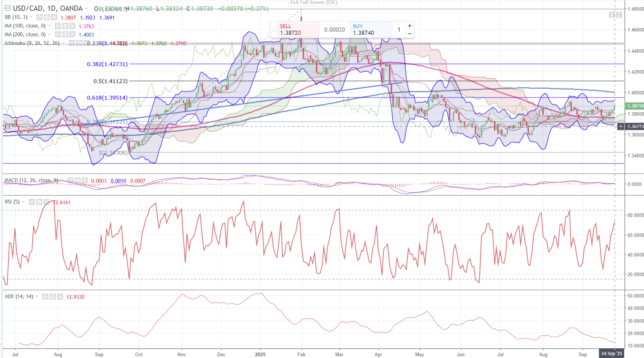Image resolution: width=644 pixels, height=358 pixels.
Task: Click the 2025 year label on time axis
Action: pyautogui.click(x=260, y=354)
